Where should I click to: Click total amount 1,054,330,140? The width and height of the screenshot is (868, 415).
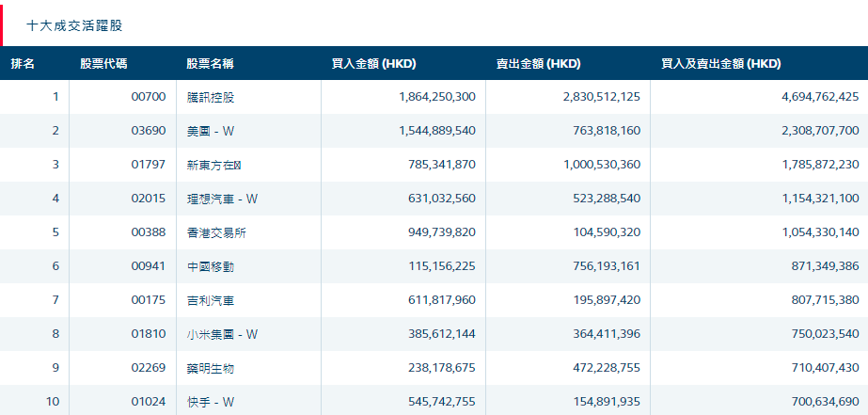click(821, 232)
